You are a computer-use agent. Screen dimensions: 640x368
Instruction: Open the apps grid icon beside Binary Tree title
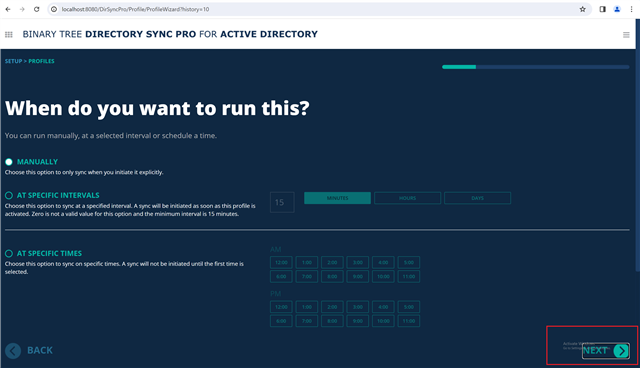pyautogui.click(x=9, y=35)
